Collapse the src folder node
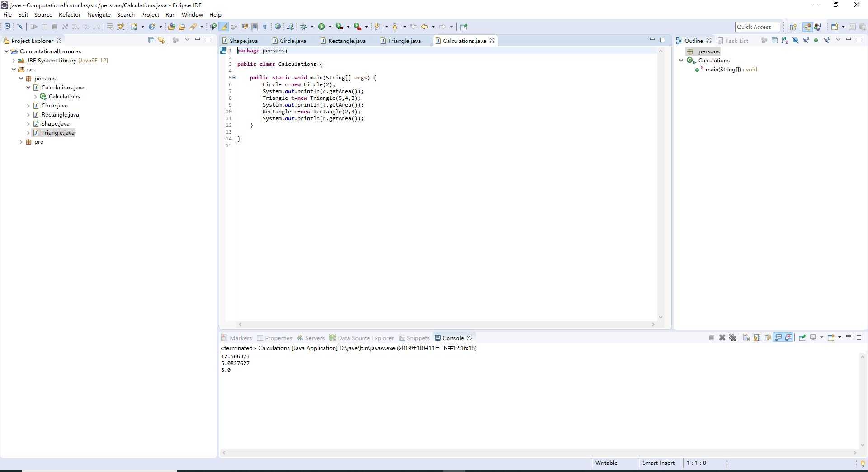868x472 pixels. pos(14,69)
